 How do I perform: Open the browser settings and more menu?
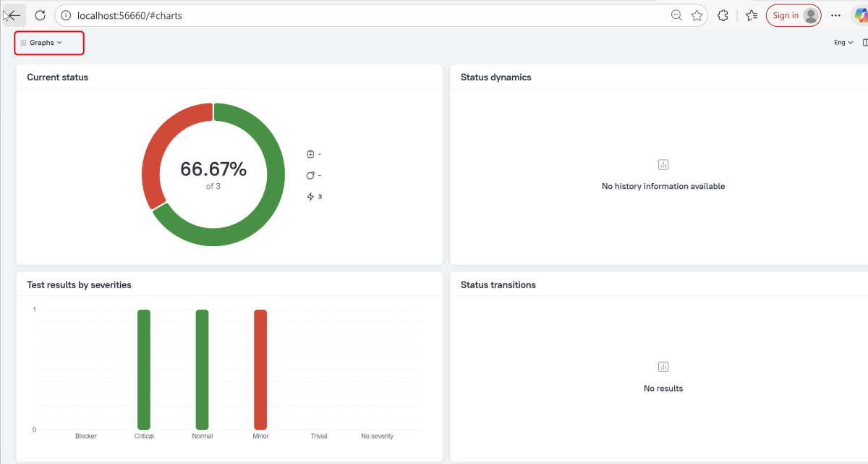click(x=836, y=15)
